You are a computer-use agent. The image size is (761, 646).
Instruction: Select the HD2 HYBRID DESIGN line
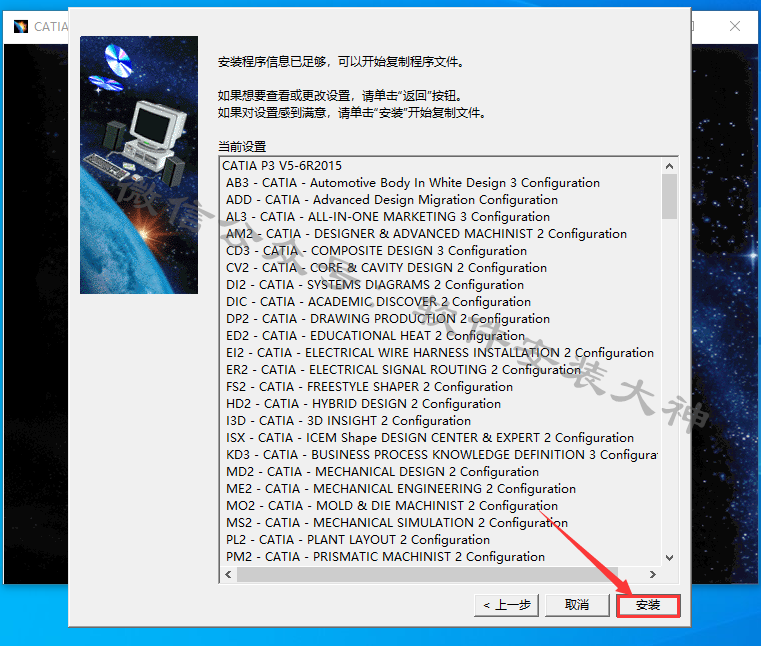[x=364, y=404]
